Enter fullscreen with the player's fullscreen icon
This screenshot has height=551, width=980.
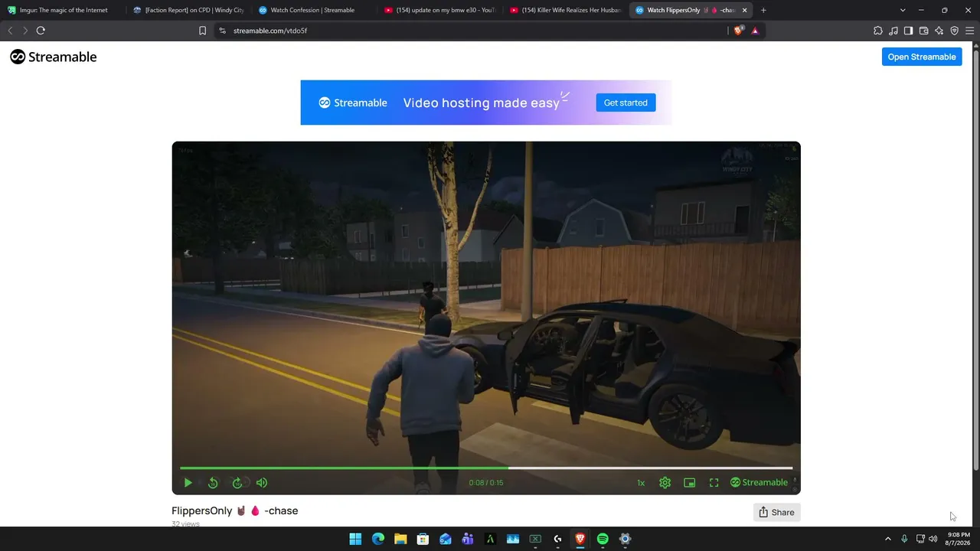[714, 483]
